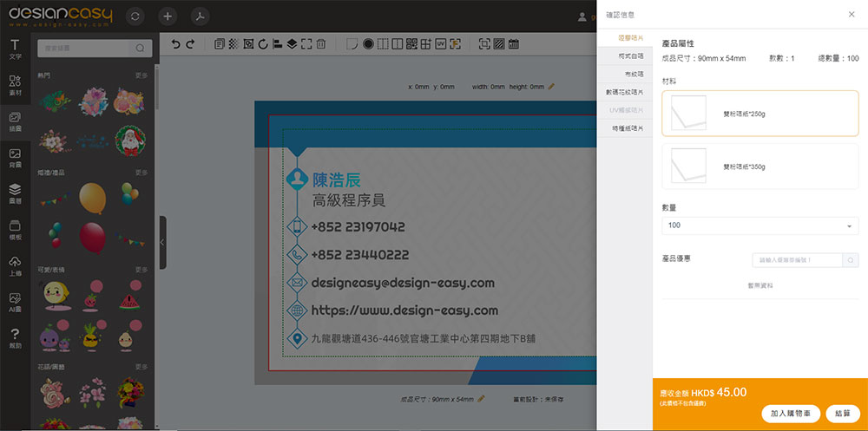Collapse the left panel with side handle
The height and width of the screenshot is (431, 868).
point(162,242)
